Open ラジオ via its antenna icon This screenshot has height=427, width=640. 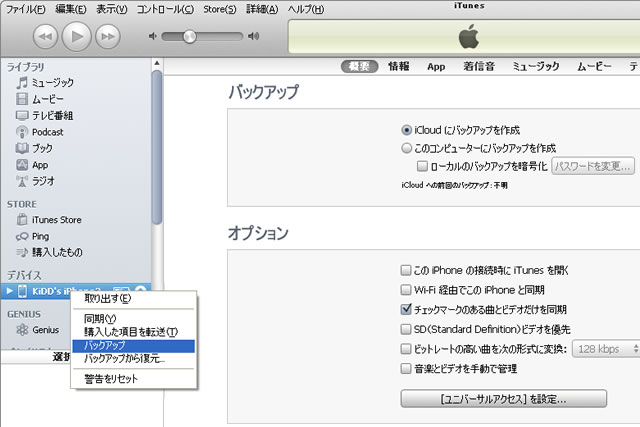[x=22, y=181]
